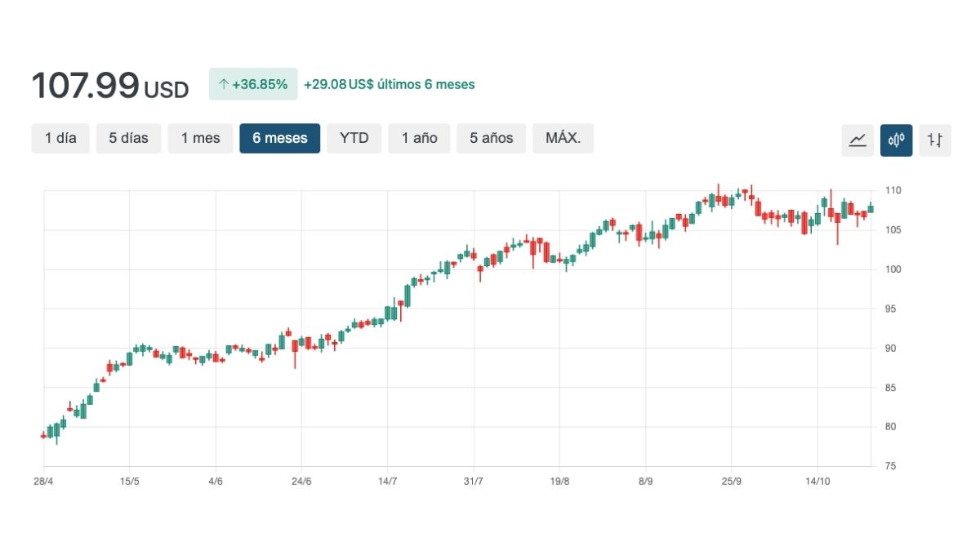
Task: Show the 1 mes period
Action: [200, 138]
